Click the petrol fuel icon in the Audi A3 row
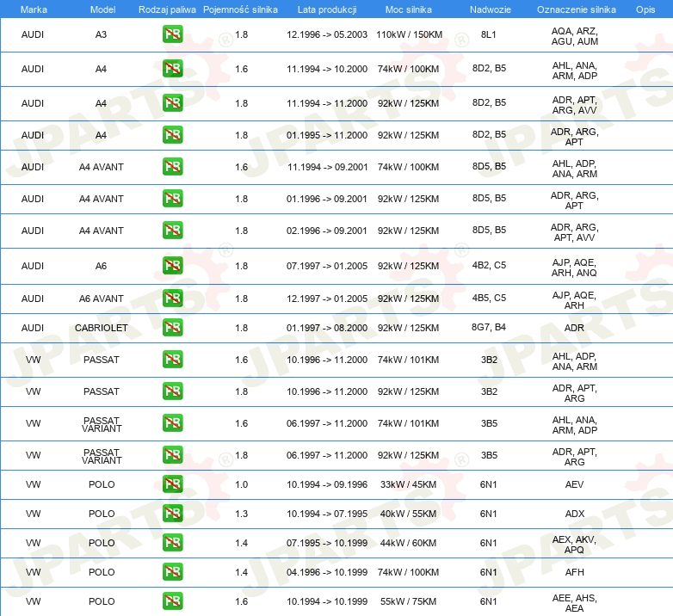The image size is (673, 616). click(172, 34)
